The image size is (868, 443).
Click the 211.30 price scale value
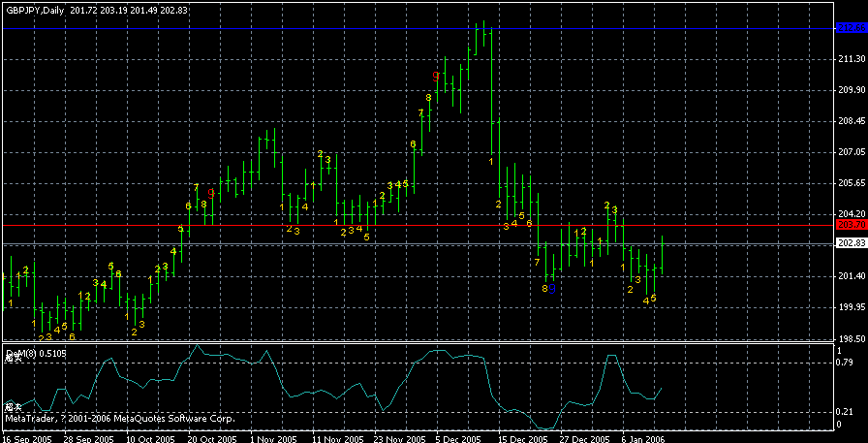pos(849,59)
